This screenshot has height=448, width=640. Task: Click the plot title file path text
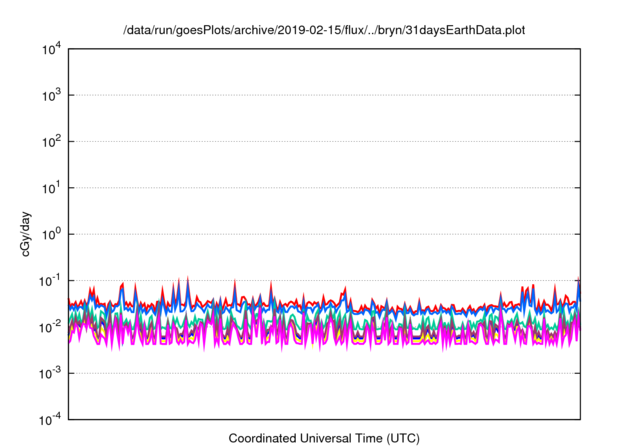[x=324, y=30]
